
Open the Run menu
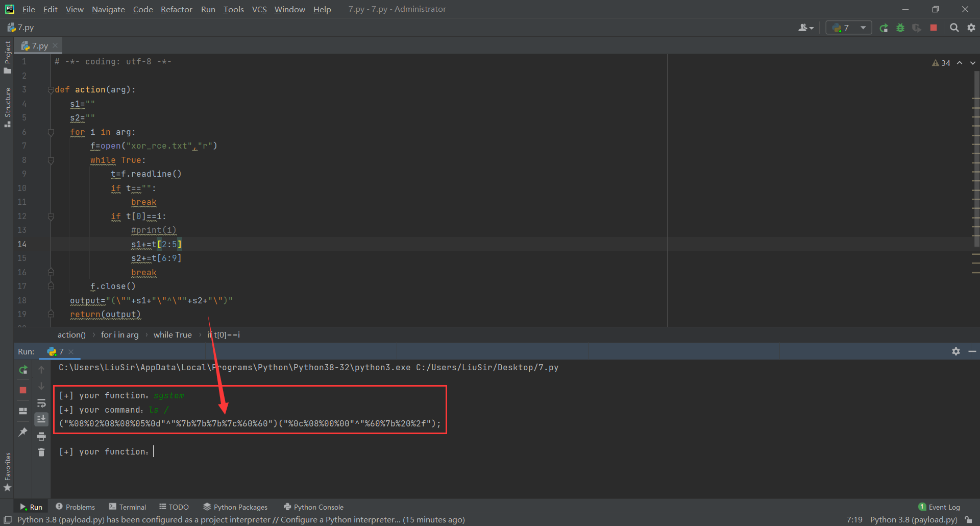(208, 9)
